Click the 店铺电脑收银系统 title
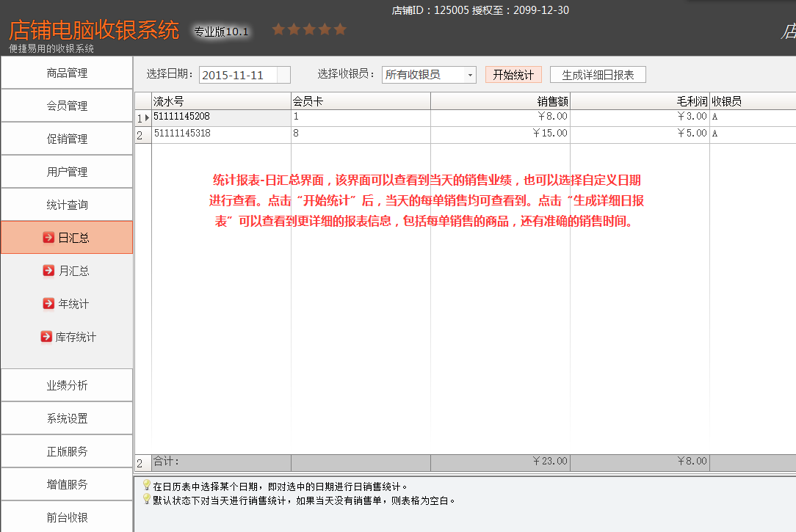Viewport: 796px width, 532px height. (x=94, y=30)
